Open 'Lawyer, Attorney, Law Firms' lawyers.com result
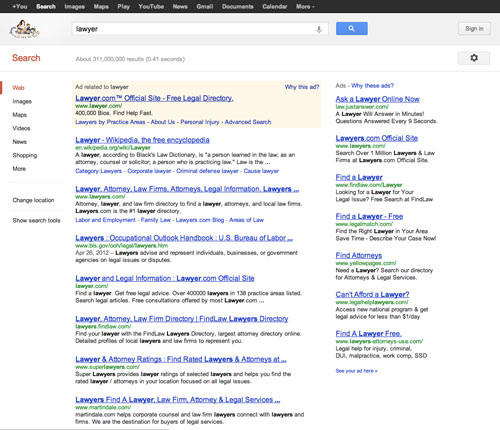Image resolution: width=500 pixels, height=430 pixels. click(187, 189)
